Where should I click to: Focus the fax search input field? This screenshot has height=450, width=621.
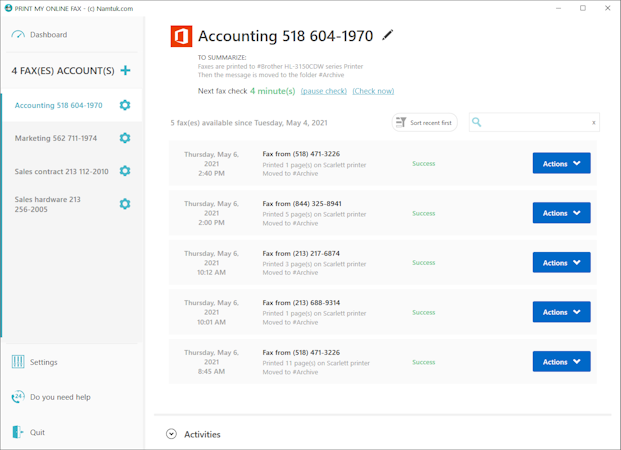[x=535, y=122]
